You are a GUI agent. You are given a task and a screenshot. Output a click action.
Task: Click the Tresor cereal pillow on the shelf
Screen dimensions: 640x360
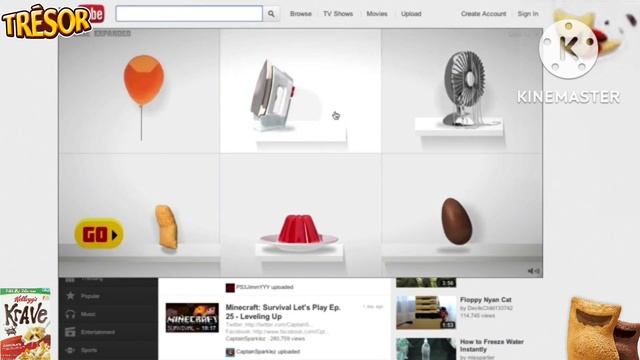pos(167,227)
